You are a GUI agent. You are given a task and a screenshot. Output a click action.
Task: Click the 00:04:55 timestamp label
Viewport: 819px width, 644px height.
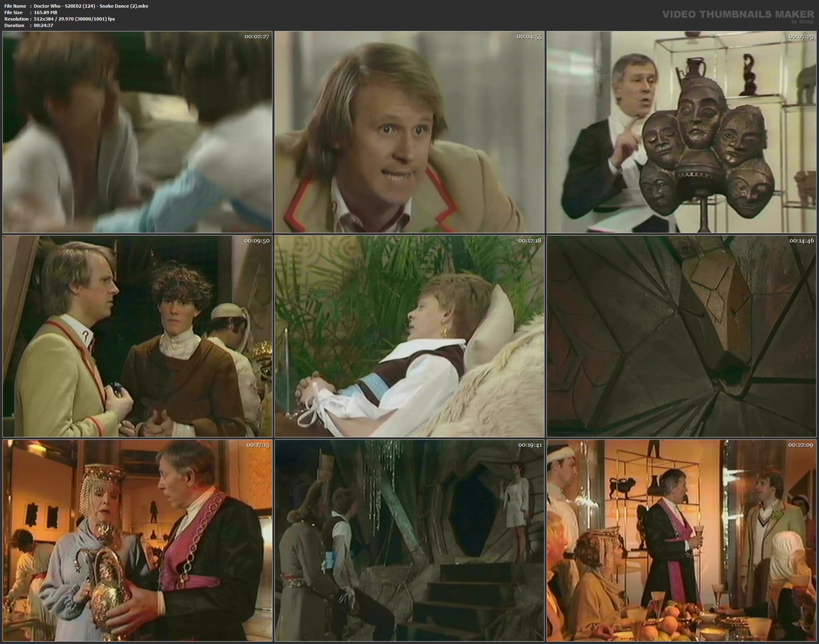pyautogui.click(x=529, y=37)
